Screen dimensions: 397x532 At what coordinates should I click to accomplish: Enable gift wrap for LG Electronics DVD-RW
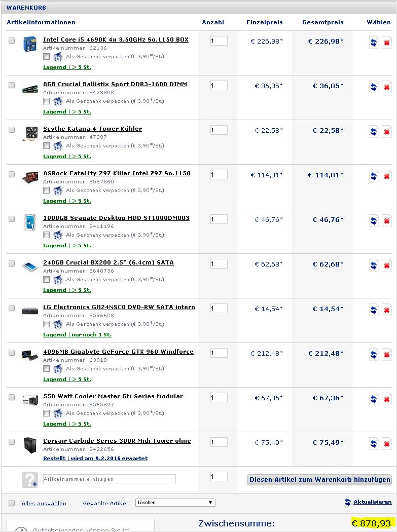pos(47,324)
